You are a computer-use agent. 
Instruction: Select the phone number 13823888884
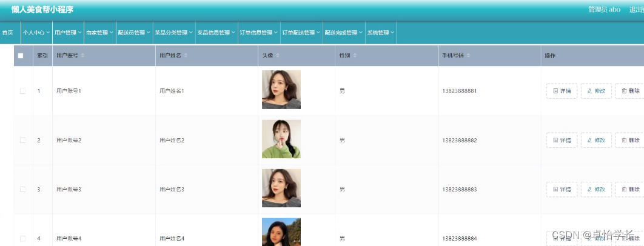[x=460, y=239]
